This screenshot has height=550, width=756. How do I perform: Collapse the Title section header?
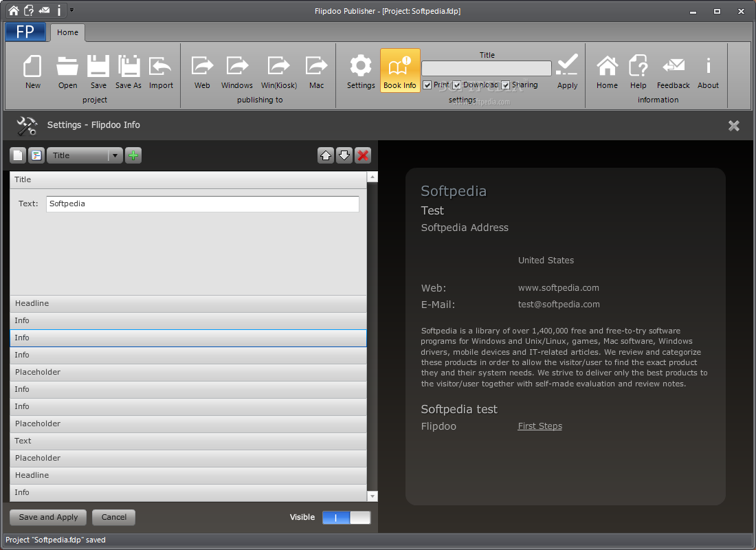click(x=188, y=180)
